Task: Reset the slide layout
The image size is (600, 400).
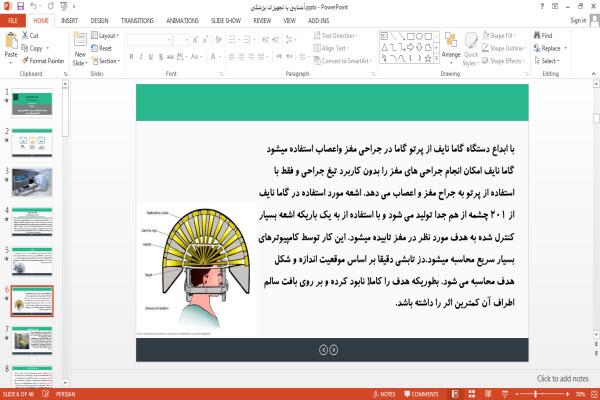Action: (102, 48)
